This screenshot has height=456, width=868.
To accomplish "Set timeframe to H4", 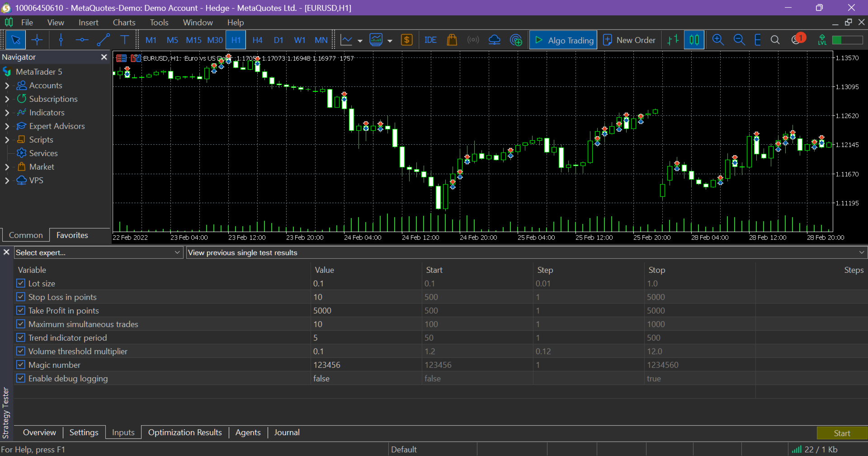I will pyautogui.click(x=257, y=40).
